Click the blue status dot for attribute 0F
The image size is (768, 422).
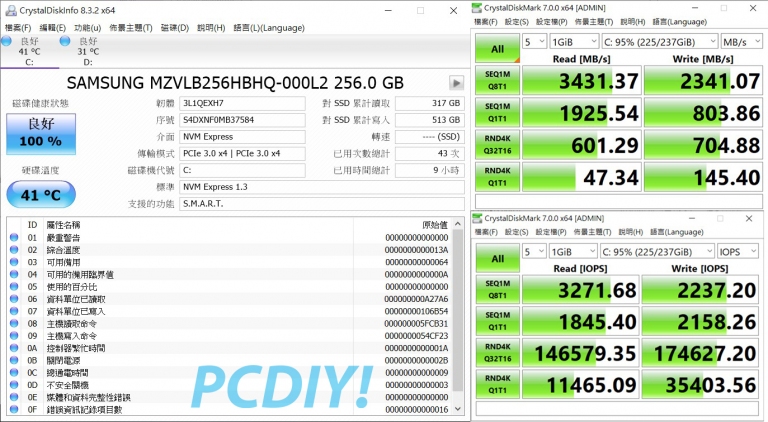[x=14, y=409]
